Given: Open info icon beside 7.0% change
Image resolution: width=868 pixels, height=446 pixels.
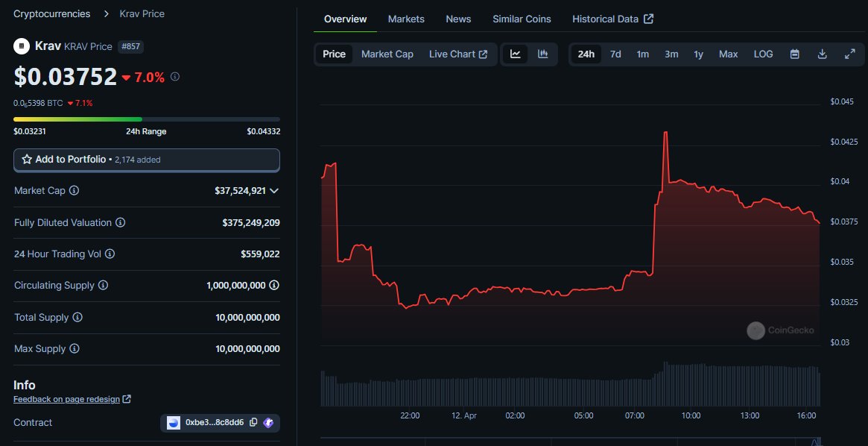Looking at the screenshot, I should coord(175,77).
